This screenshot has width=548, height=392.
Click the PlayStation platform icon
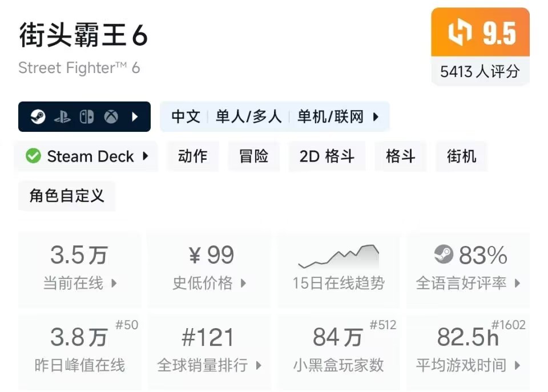coord(62,117)
